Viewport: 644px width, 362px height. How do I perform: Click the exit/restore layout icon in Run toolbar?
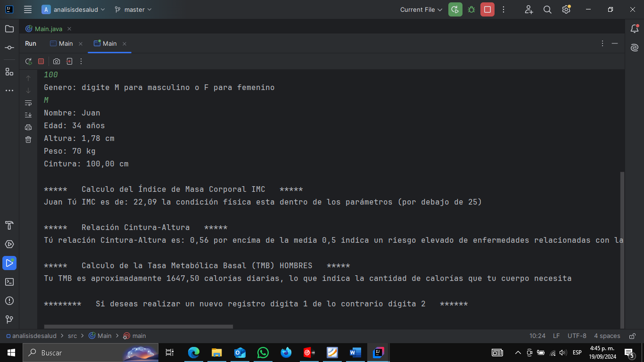click(69, 61)
